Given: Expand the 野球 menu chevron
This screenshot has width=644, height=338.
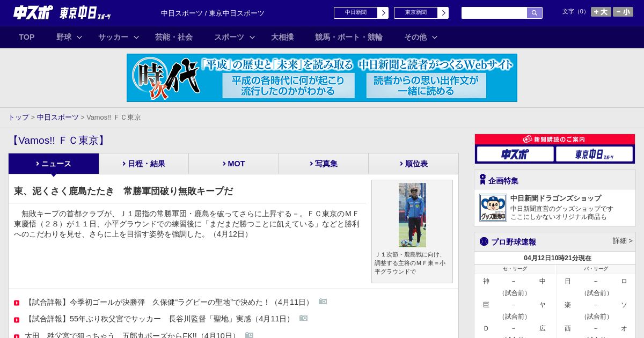Looking at the screenshot, I should coord(79,38).
